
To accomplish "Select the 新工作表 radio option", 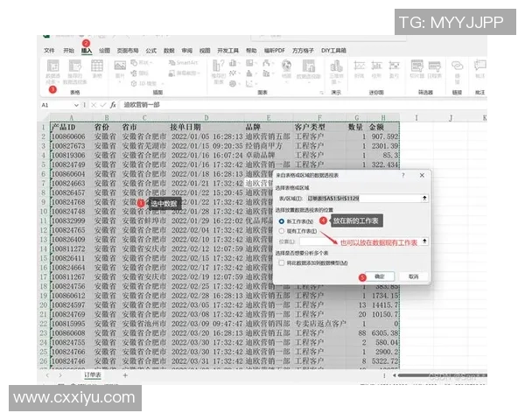I will [x=281, y=221].
